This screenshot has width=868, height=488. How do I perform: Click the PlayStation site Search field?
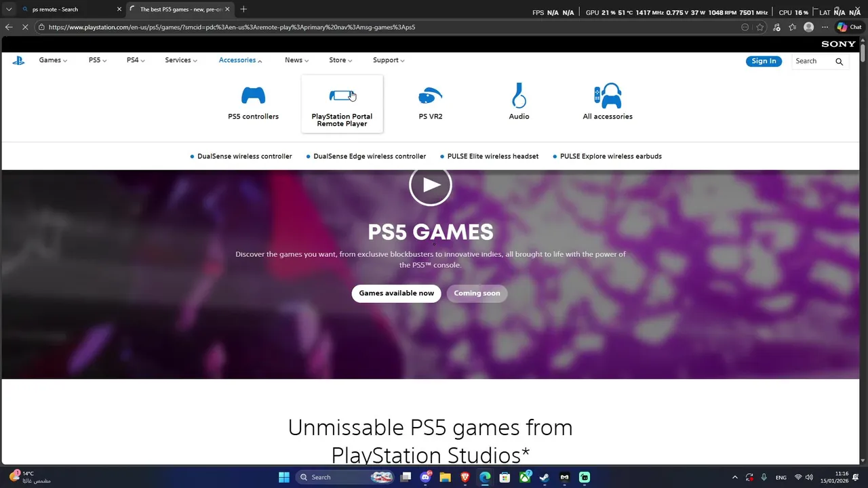coord(812,61)
